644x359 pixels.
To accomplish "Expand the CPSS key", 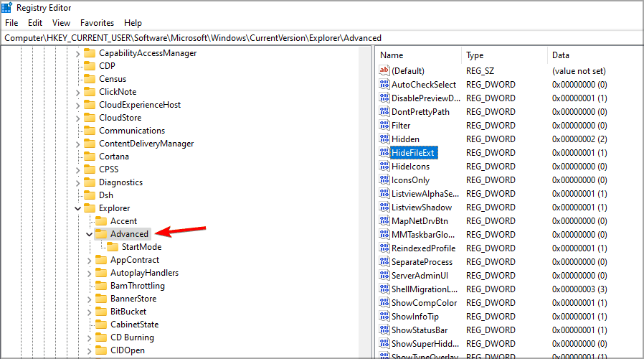I will click(77, 170).
